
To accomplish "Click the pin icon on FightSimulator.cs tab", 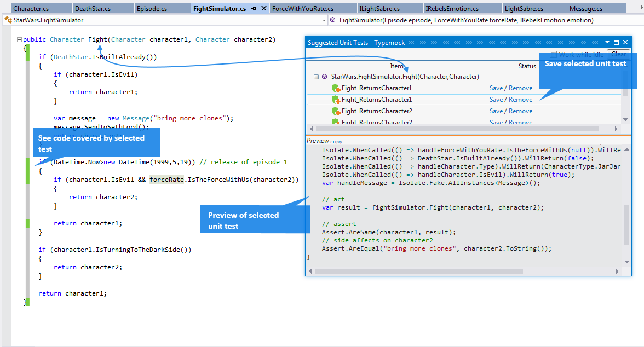I will (254, 9).
